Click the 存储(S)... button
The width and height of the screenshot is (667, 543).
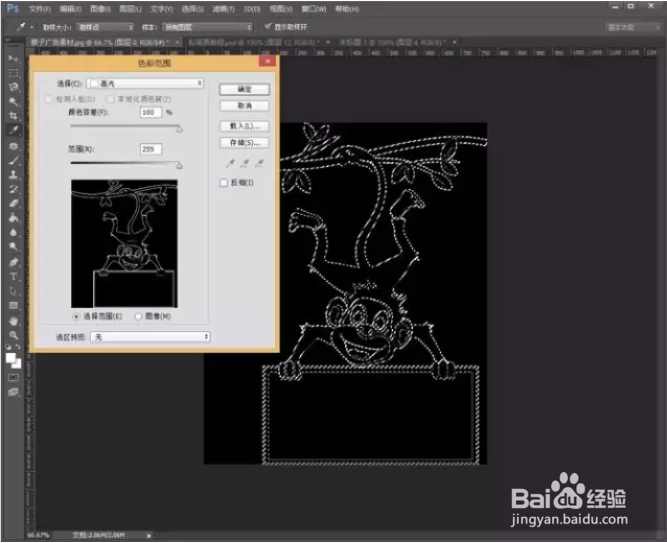coord(245,143)
